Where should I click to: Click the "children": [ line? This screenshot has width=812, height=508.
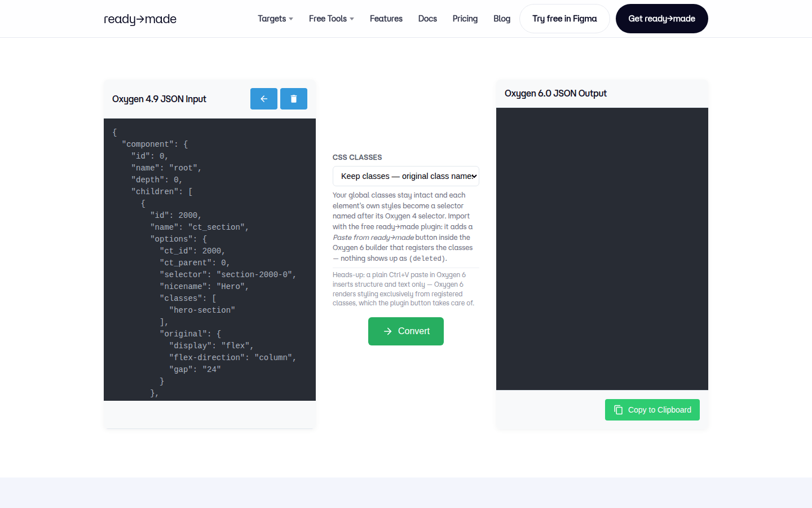[x=162, y=191]
